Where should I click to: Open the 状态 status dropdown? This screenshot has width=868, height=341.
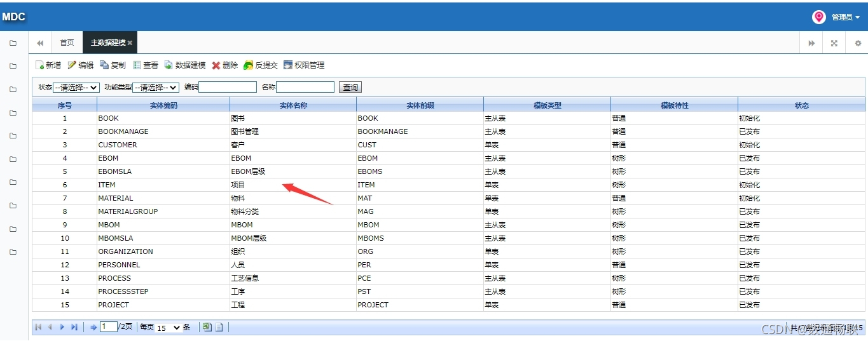pyautogui.click(x=76, y=88)
